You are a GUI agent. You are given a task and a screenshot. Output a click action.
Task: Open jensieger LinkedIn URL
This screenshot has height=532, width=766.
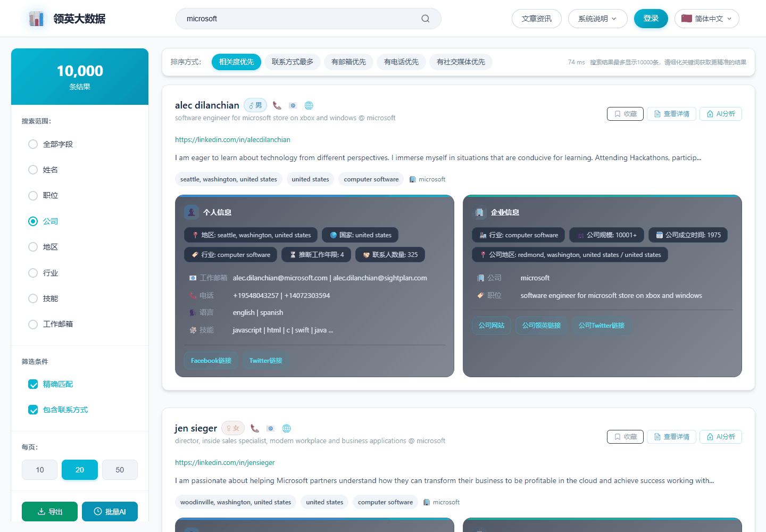[225, 462]
